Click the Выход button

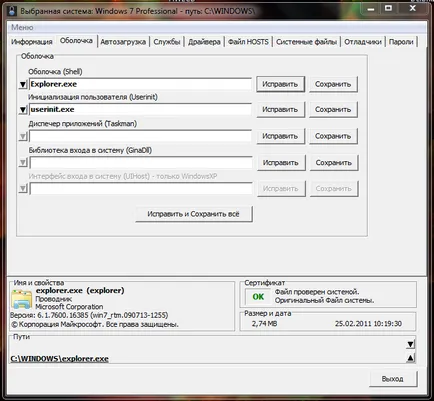coord(392,379)
